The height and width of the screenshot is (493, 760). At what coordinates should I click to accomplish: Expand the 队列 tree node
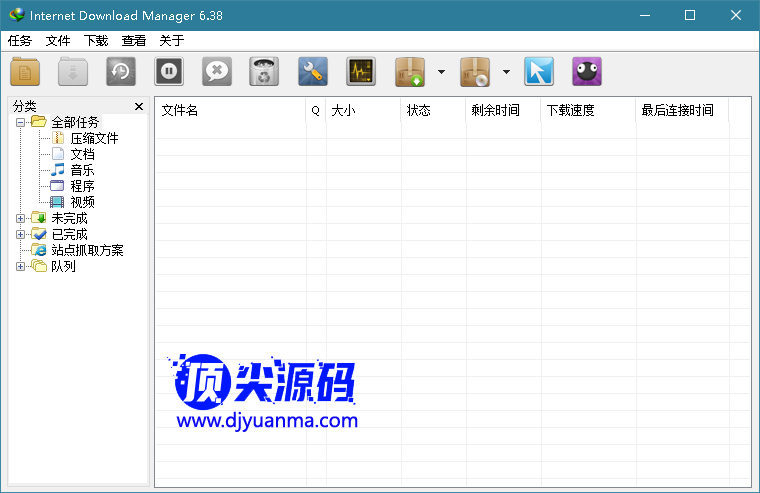coord(21,266)
